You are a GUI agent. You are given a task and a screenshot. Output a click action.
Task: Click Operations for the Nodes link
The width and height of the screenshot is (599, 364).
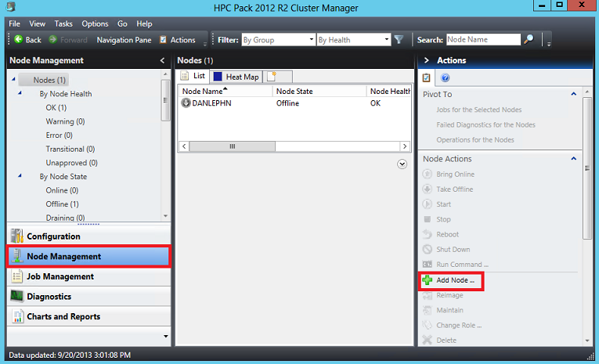[x=475, y=140]
